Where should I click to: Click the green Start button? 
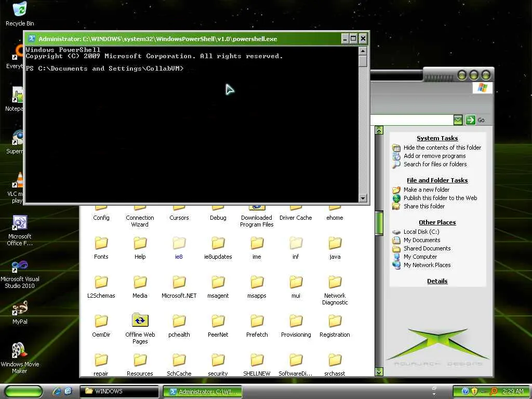pos(24,391)
